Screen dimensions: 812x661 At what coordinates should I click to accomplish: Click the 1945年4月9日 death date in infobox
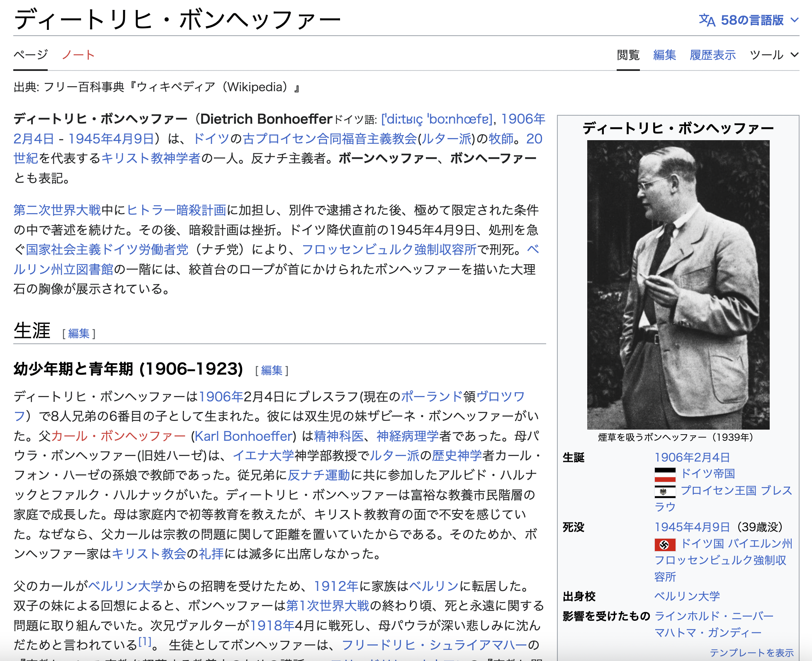[x=692, y=527]
